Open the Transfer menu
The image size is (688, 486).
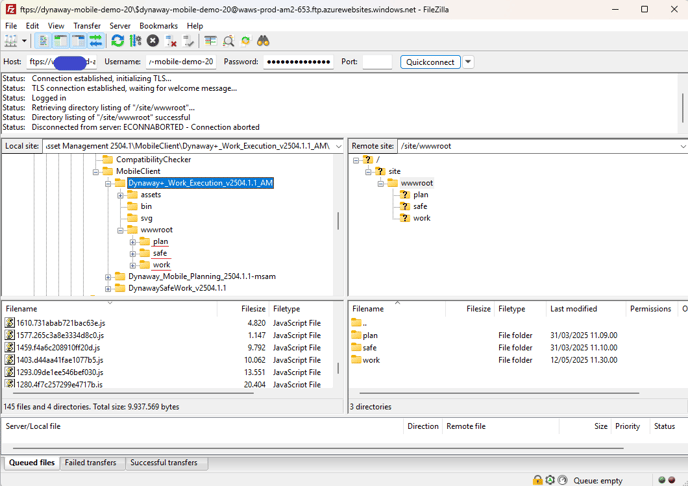point(87,26)
